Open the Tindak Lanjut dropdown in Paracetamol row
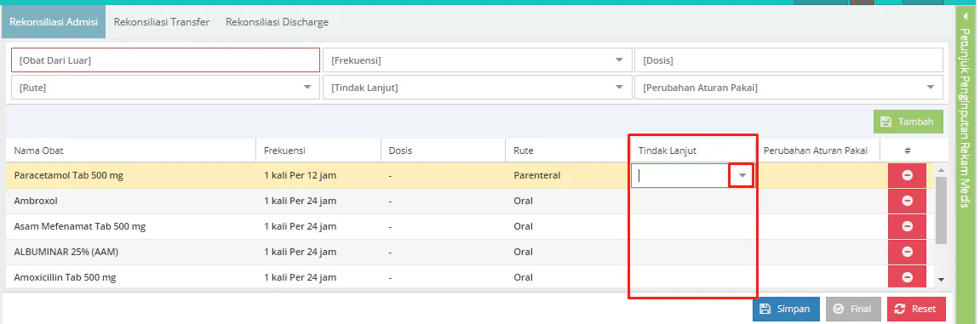 (742, 175)
